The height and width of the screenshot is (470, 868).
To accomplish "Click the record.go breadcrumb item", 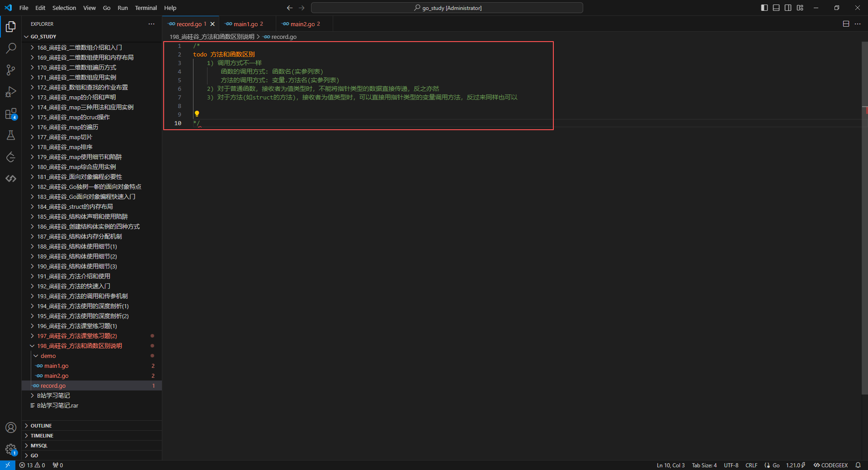I will [280, 37].
